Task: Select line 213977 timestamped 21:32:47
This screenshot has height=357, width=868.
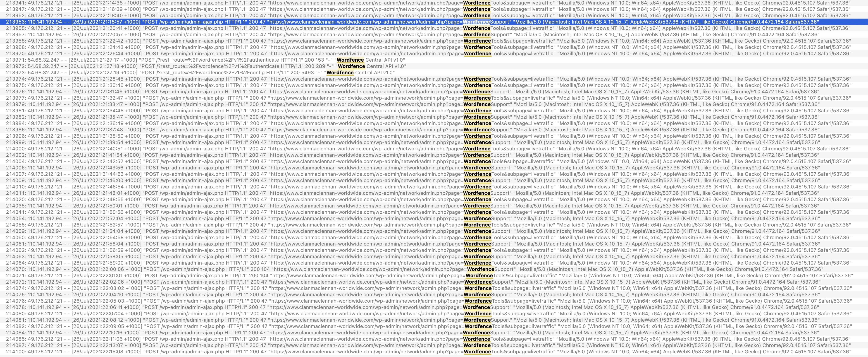Action: point(434,98)
